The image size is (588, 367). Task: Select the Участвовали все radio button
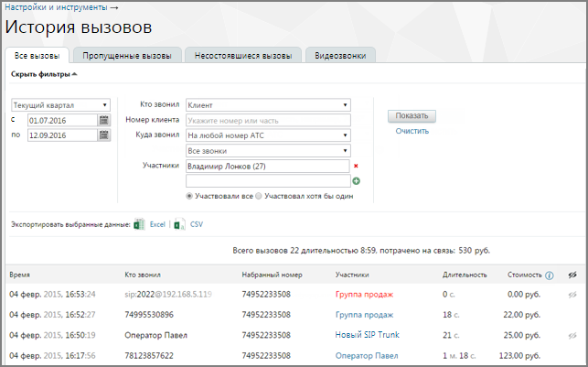[189, 196]
